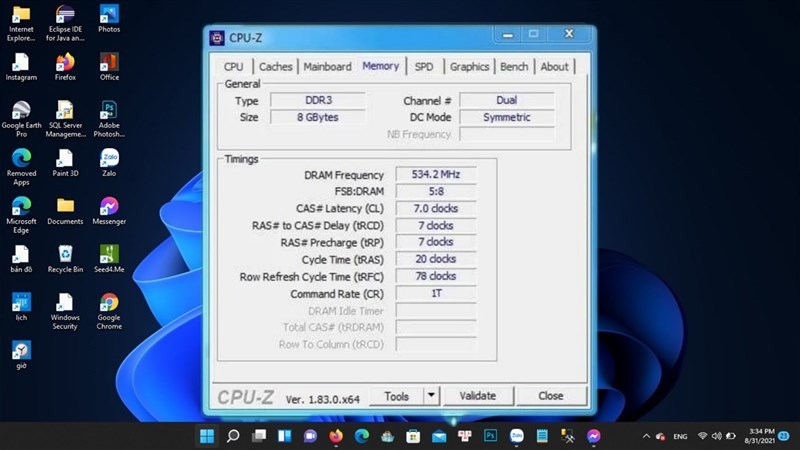
Task: Open the ENG language selector in the taskbar
Action: pyautogui.click(x=678, y=436)
